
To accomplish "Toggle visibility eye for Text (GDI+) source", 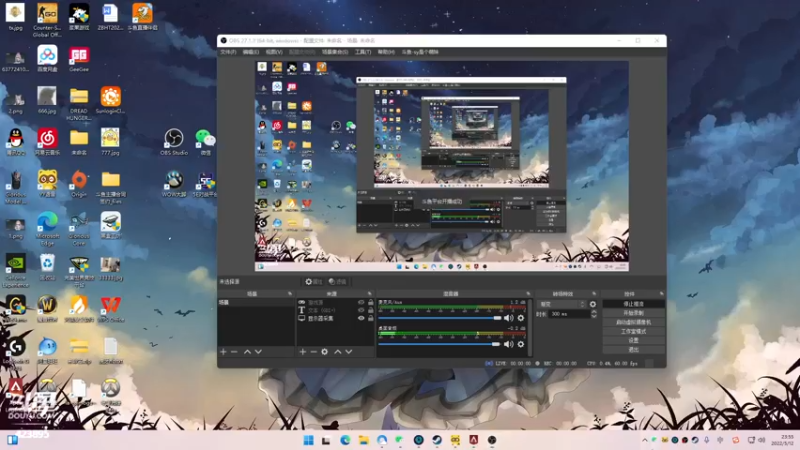I will [361, 310].
